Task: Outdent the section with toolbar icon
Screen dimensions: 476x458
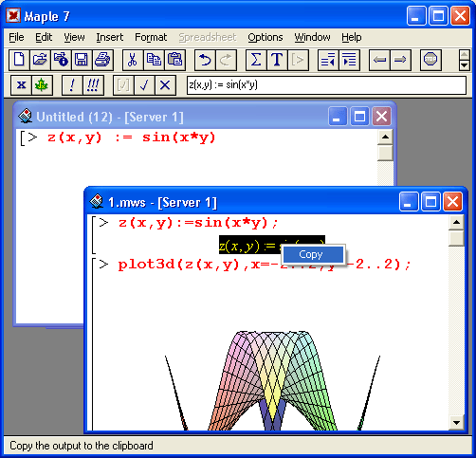Action: (x=328, y=60)
